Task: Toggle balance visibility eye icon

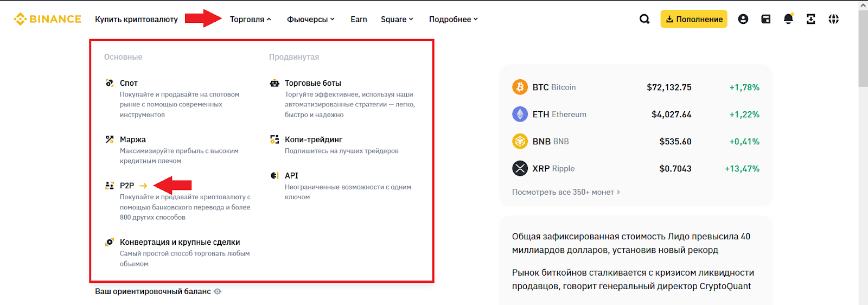Action: click(218, 291)
